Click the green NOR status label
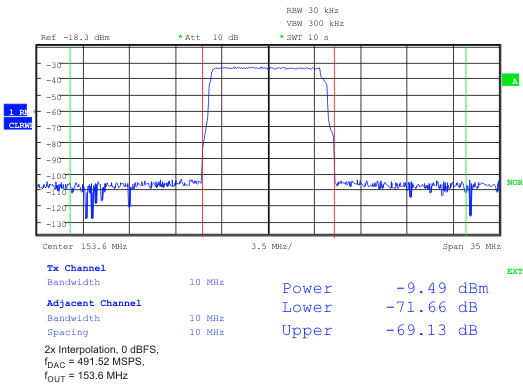 coord(515,182)
